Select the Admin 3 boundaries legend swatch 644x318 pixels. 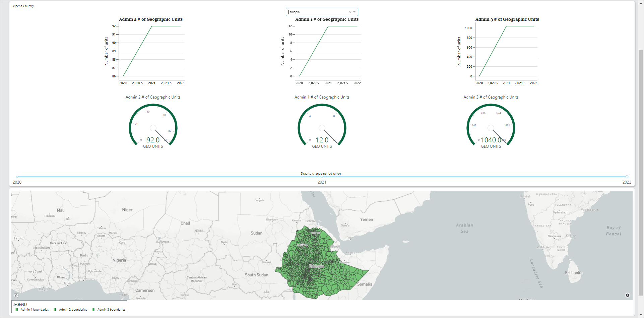(93, 309)
